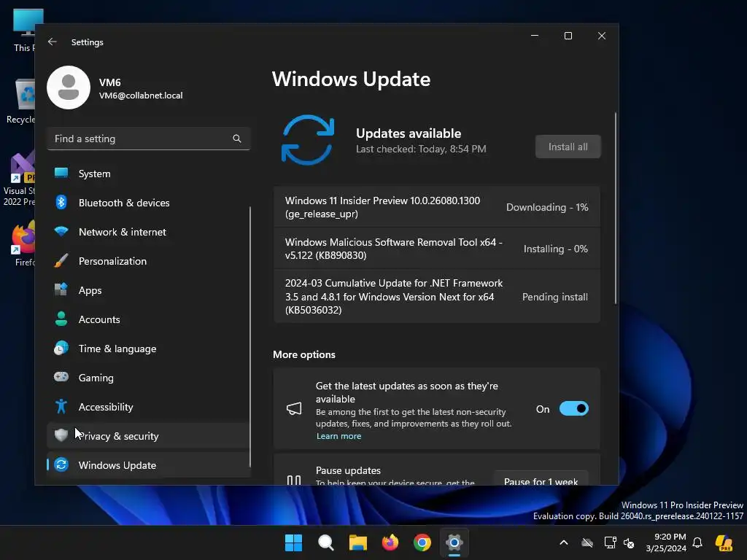Image resolution: width=747 pixels, height=560 pixels.
Task: Open Time & language settings
Action: [148, 348]
